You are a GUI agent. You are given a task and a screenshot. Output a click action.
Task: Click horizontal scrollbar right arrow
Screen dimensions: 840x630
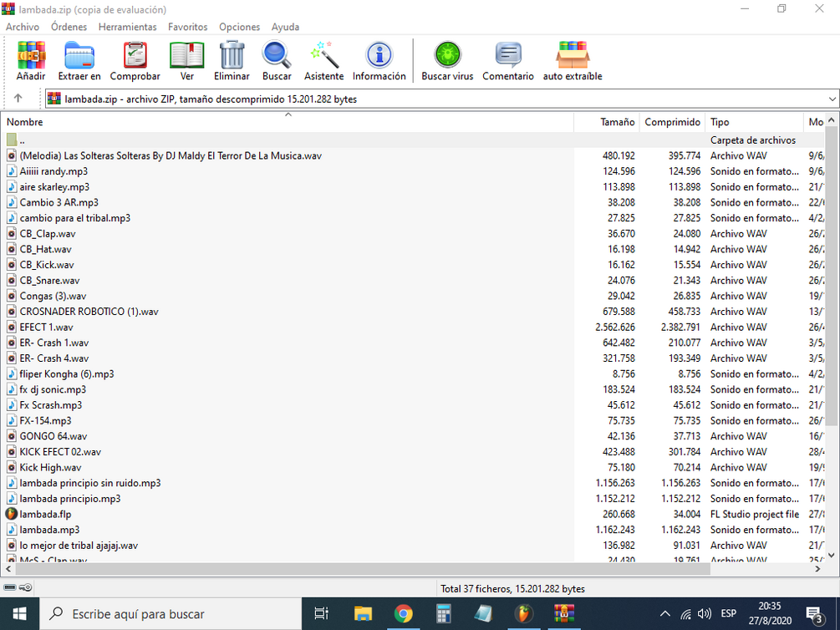click(x=818, y=569)
